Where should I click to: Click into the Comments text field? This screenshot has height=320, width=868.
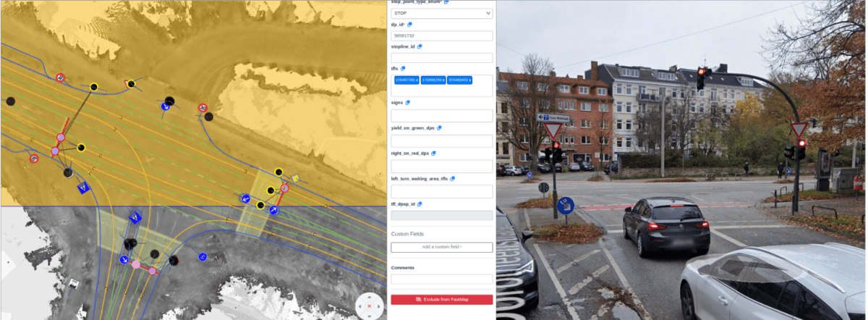click(442, 279)
